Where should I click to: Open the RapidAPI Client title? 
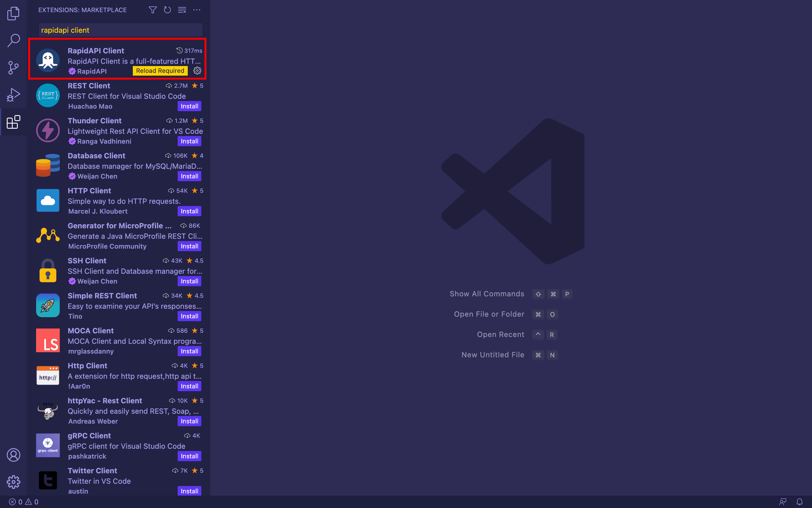[96, 51]
